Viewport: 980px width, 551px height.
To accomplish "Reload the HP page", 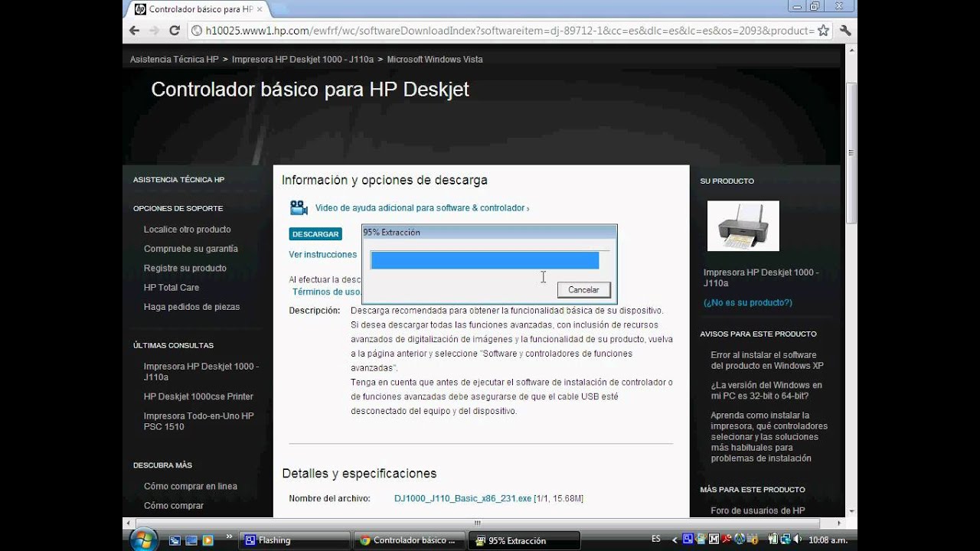I will click(x=175, y=31).
